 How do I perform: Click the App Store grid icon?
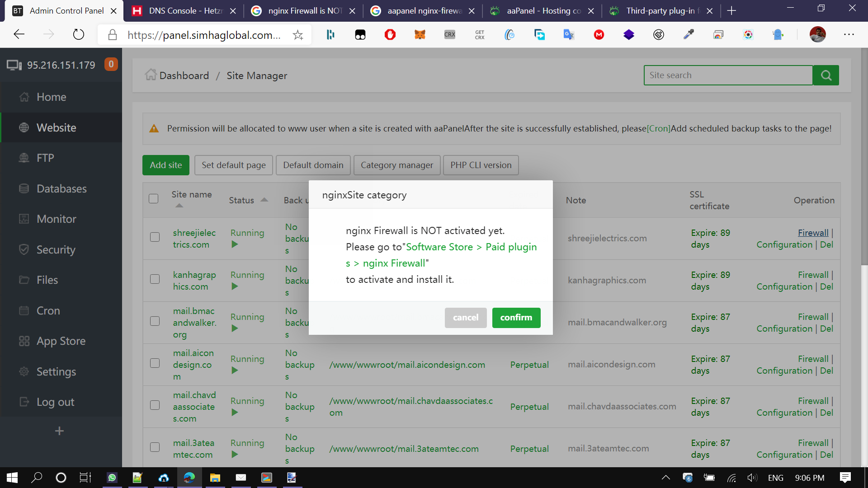24,341
